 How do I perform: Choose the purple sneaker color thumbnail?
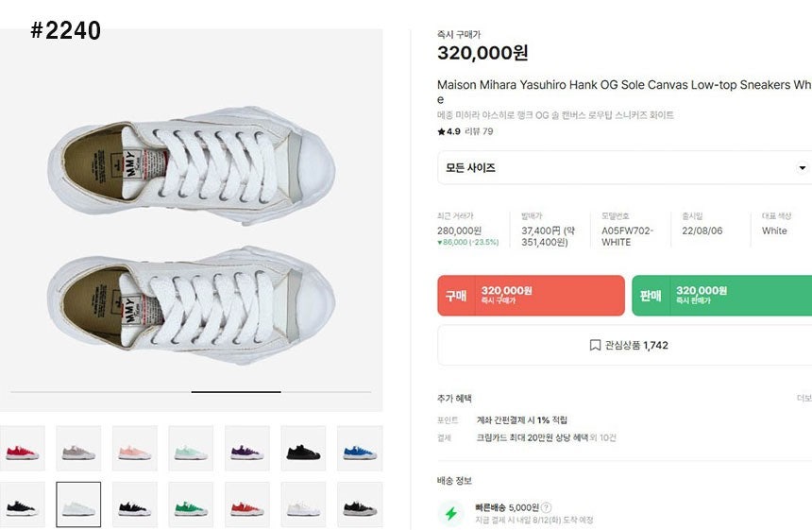click(x=247, y=448)
